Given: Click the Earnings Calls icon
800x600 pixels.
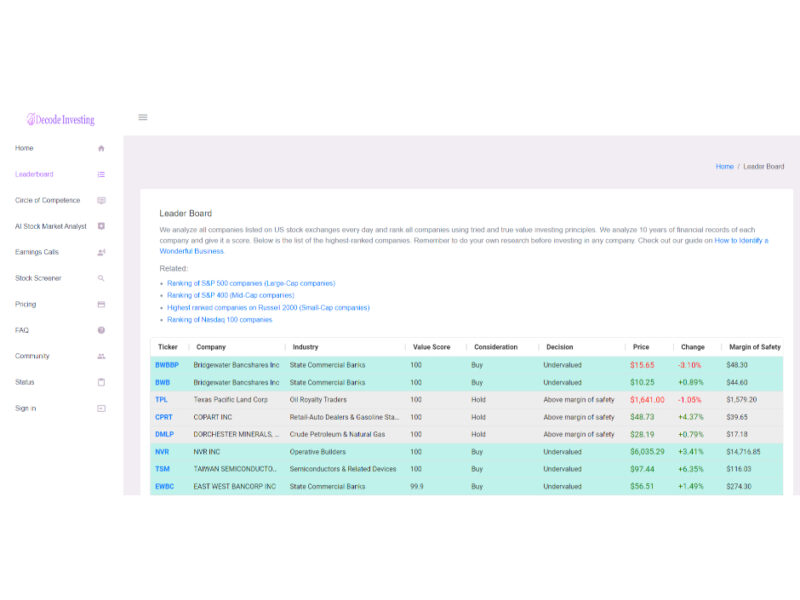Looking at the screenshot, I should 101,252.
